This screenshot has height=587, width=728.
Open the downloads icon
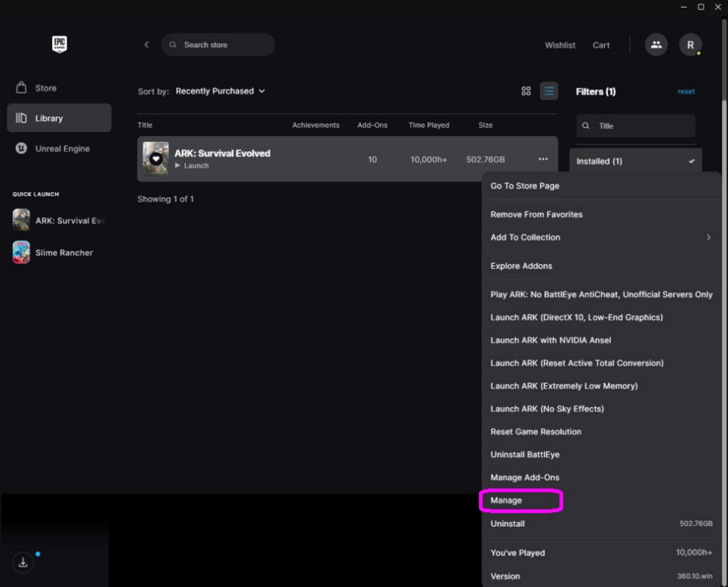[x=23, y=562]
